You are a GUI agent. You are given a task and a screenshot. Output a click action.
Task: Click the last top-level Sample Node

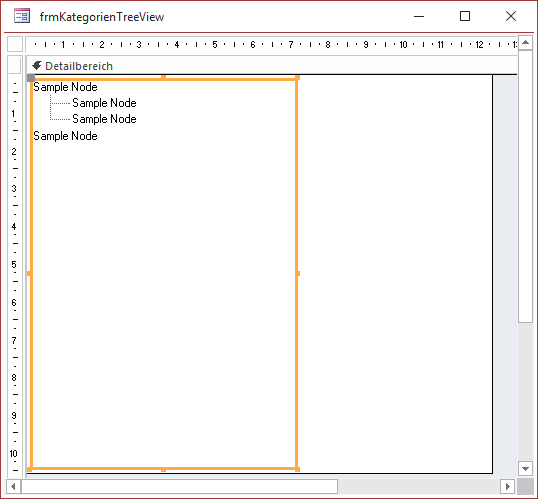point(65,136)
